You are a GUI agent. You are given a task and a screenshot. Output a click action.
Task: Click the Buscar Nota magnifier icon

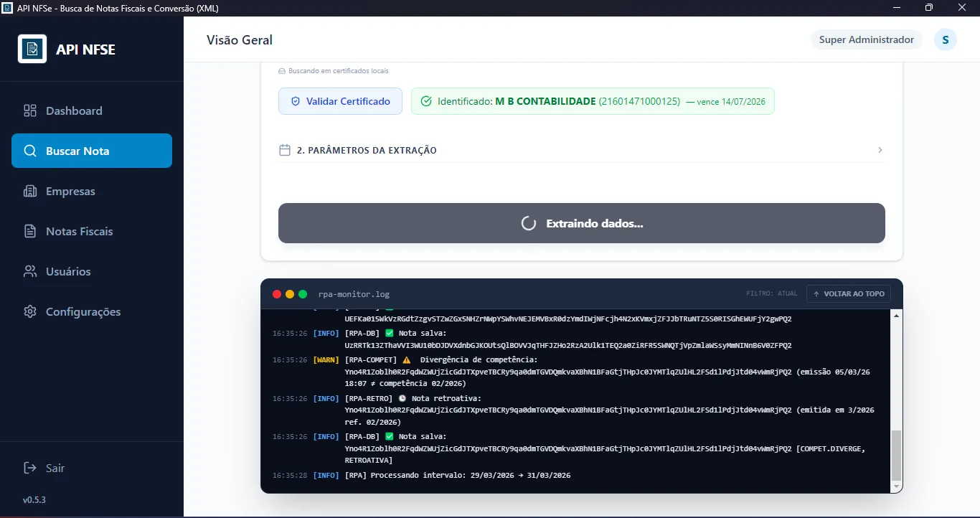(30, 151)
